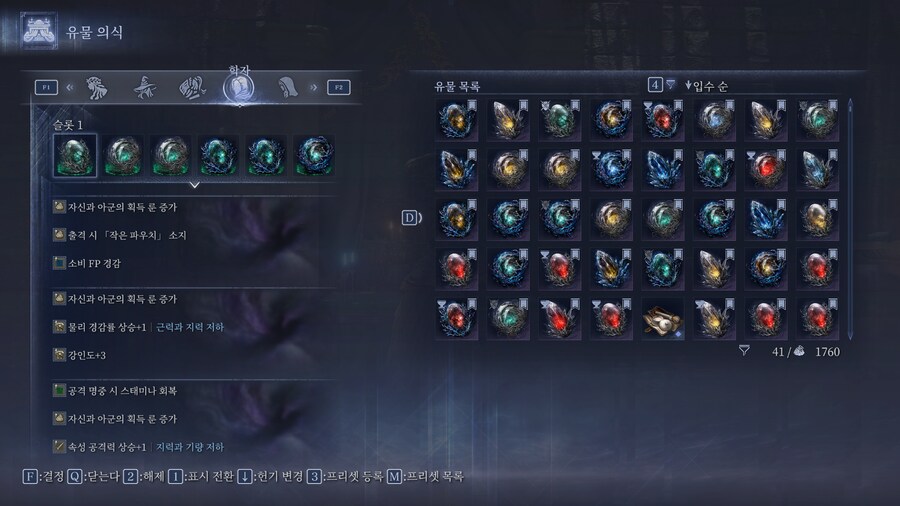Click the relic rites emblem icon at top-left
Image resolution: width=900 pixels, height=506 pixels.
[x=38, y=30]
